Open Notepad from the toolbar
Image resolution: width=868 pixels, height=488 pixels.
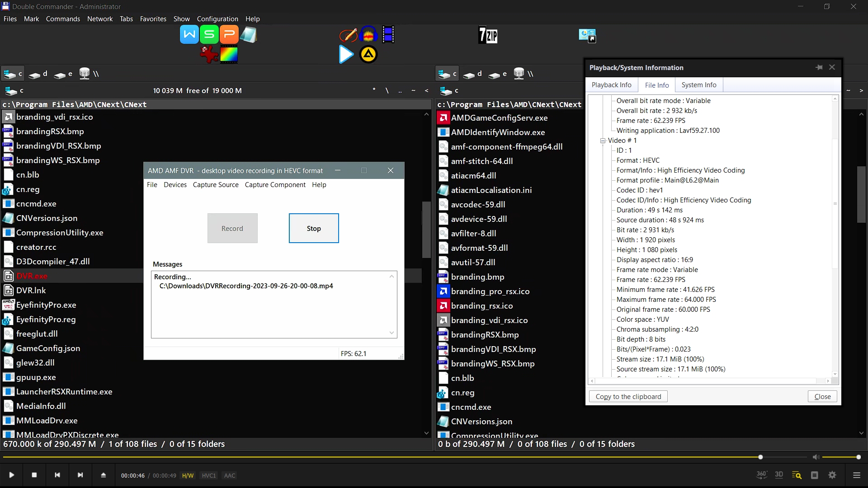tap(248, 34)
